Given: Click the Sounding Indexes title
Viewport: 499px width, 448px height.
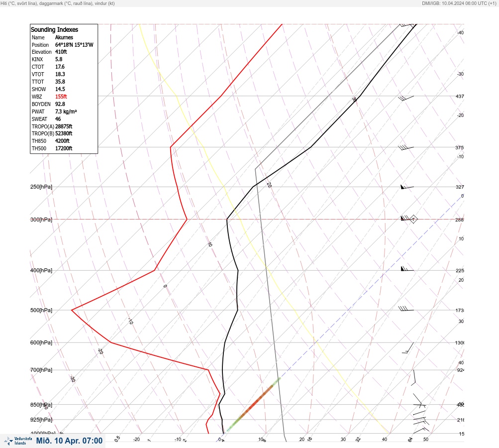Looking at the screenshot, I should point(54,29).
